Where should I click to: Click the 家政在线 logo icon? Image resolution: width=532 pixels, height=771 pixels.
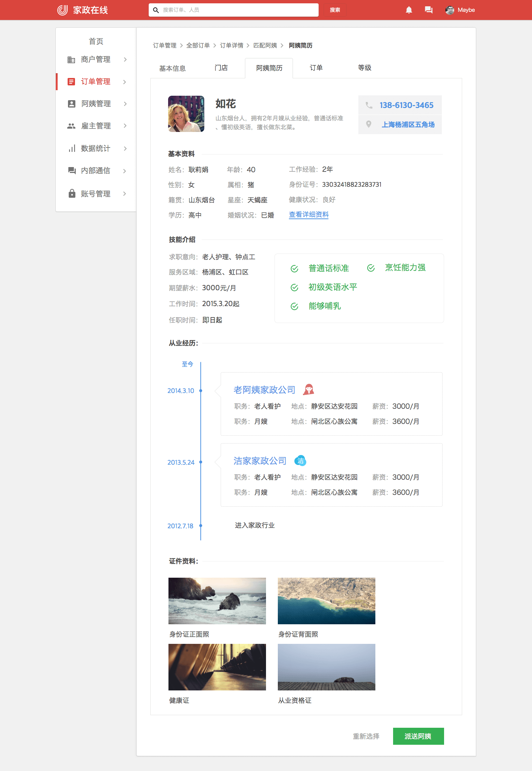[x=62, y=10]
